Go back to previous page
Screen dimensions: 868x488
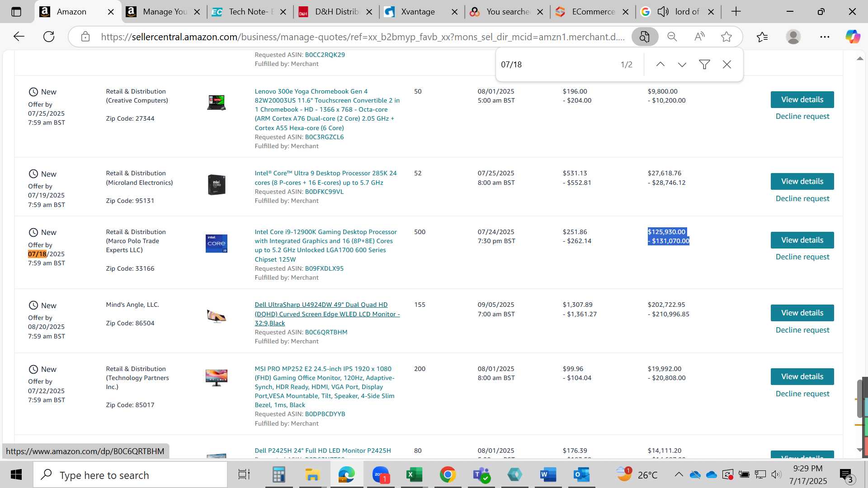click(x=19, y=37)
